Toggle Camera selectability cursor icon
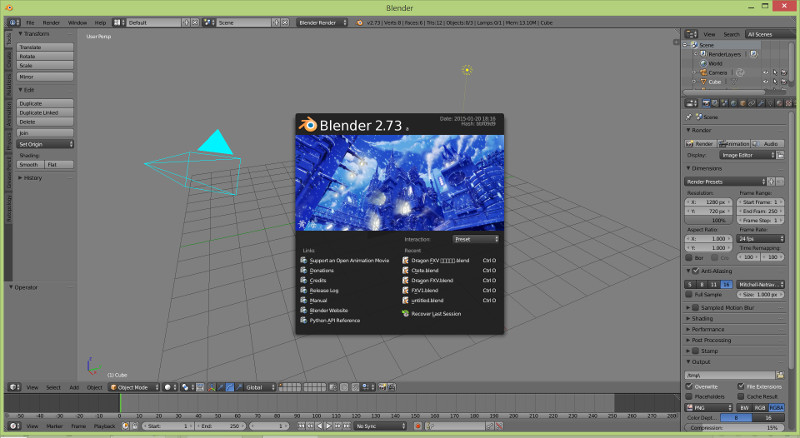The image size is (800, 438). pos(774,72)
